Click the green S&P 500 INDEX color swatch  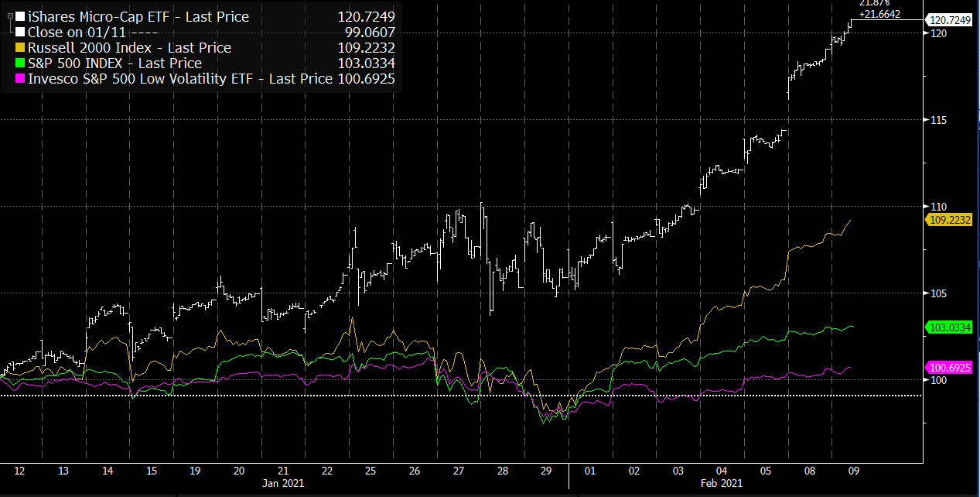pos(20,63)
